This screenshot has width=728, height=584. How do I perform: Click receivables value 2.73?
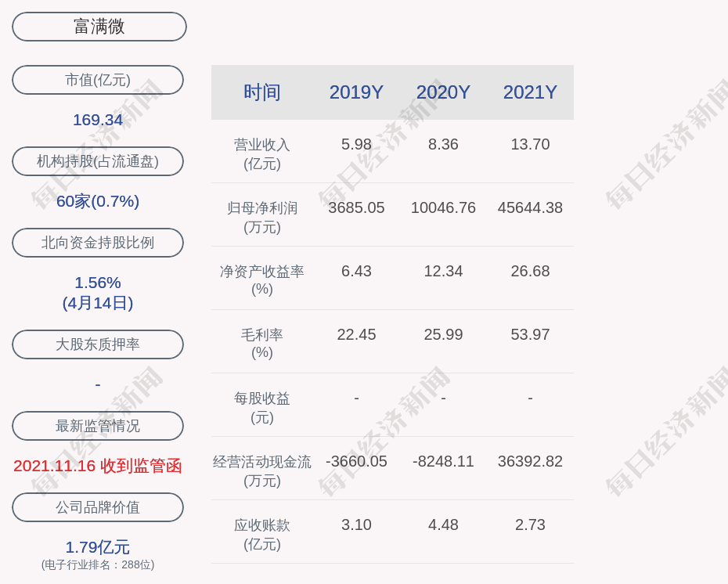click(530, 525)
